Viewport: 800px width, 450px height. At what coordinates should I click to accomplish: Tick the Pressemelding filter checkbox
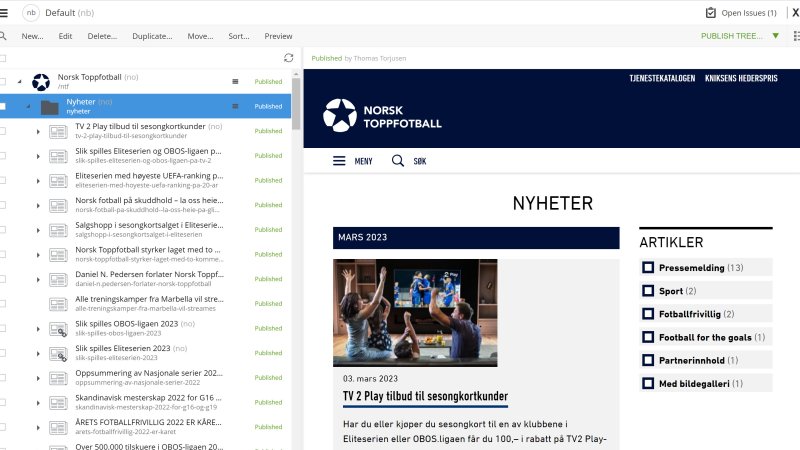coord(648,267)
